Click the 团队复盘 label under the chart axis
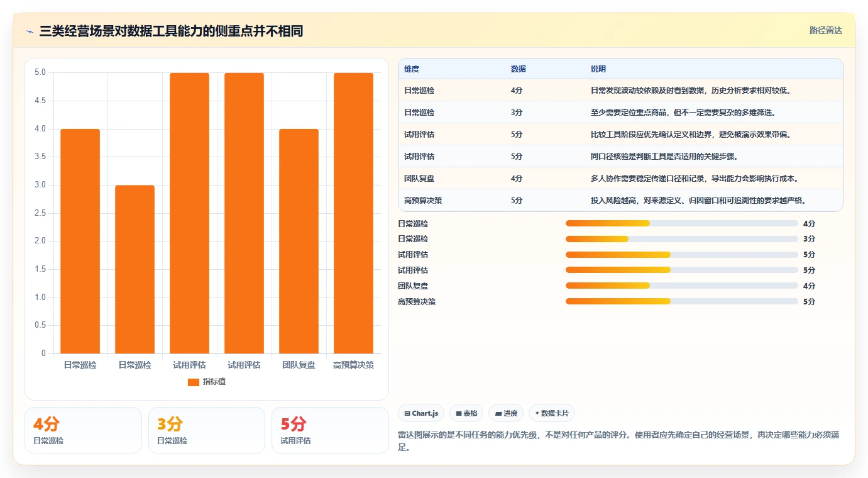The width and height of the screenshot is (868, 478). pyautogui.click(x=299, y=365)
